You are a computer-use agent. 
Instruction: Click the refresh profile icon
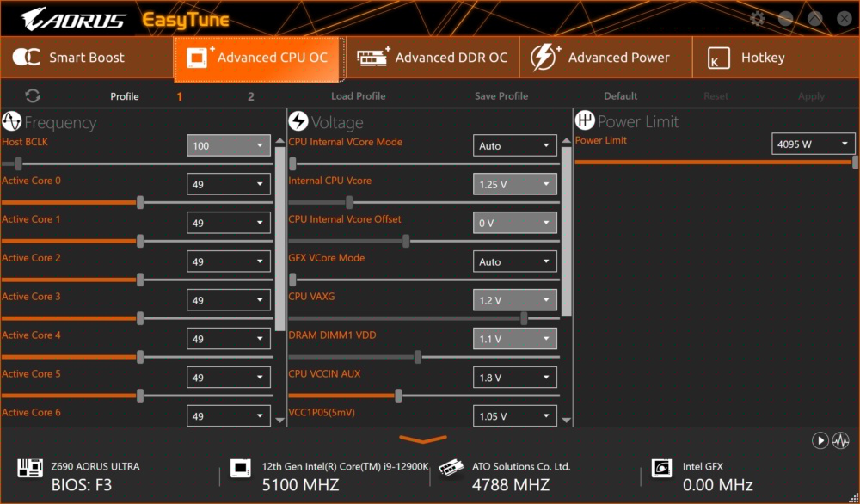pos(33,96)
